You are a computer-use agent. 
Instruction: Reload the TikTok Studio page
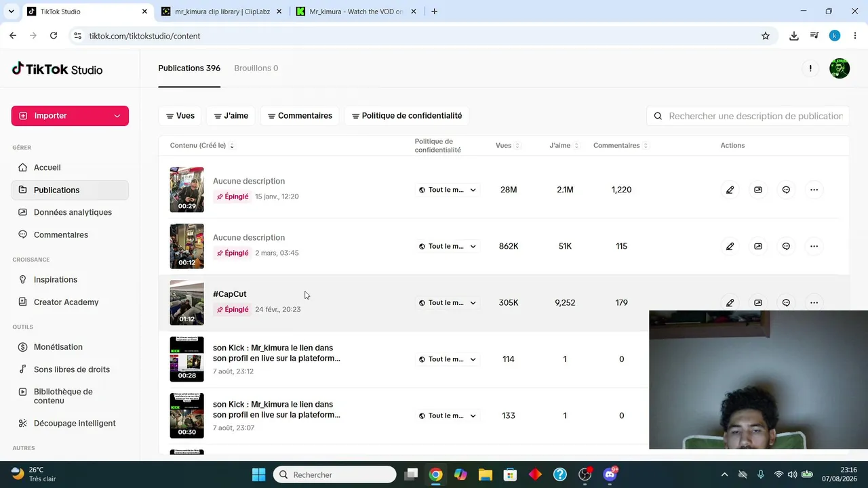coord(54,36)
